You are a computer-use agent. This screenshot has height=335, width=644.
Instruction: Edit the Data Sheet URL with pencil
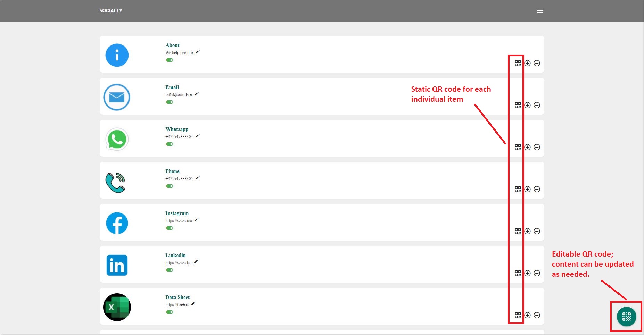[x=193, y=304]
